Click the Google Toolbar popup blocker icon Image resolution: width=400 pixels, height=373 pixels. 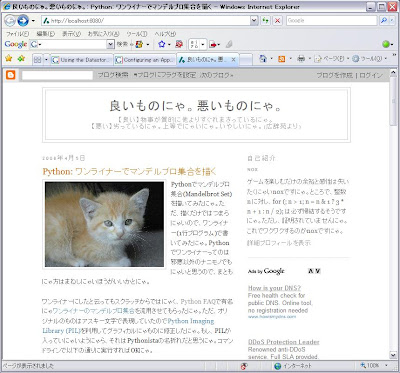click(x=179, y=44)
